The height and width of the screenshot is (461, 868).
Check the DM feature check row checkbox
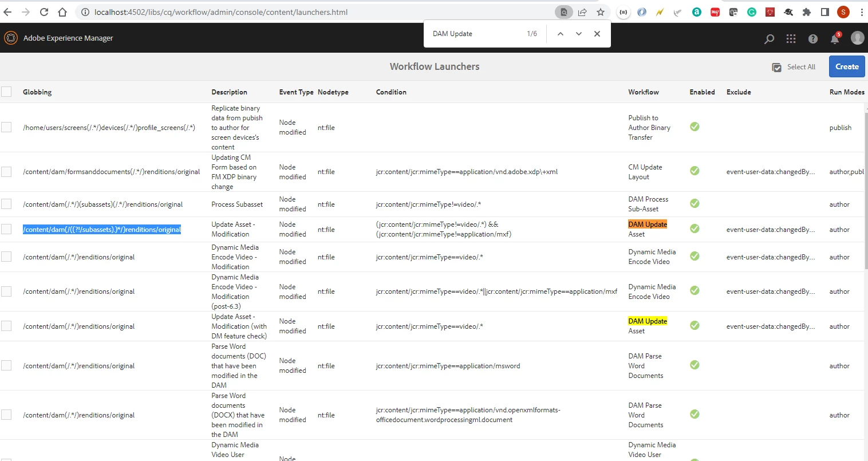click(6, 326)
